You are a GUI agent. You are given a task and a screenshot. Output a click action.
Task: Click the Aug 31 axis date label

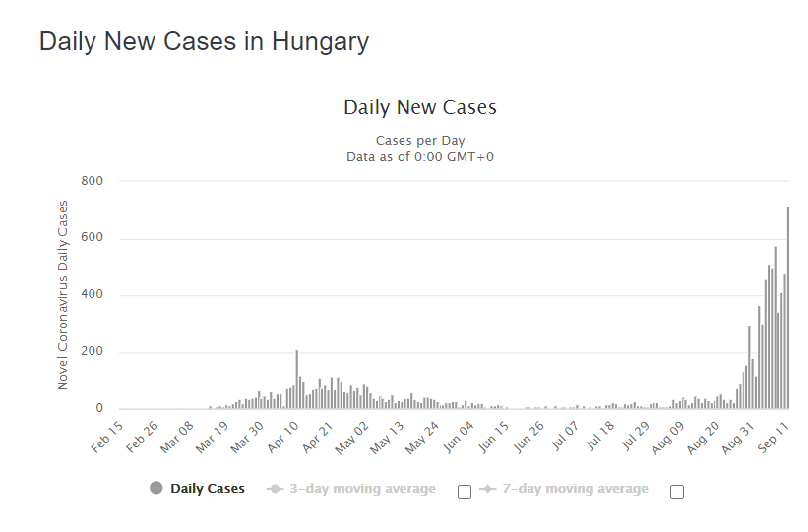(738, 438)
